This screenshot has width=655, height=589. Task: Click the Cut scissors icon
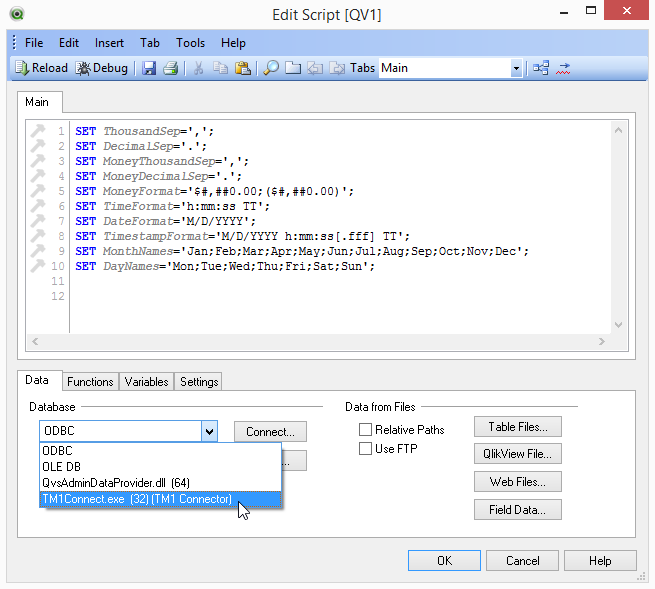point(198,68)
